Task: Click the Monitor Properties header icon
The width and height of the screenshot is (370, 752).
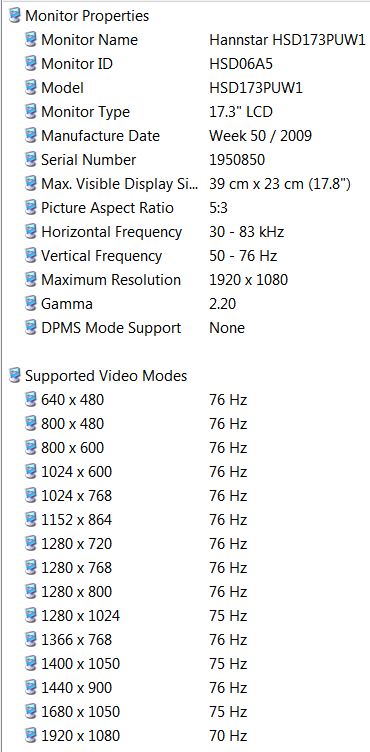Action: click(15, 16)
